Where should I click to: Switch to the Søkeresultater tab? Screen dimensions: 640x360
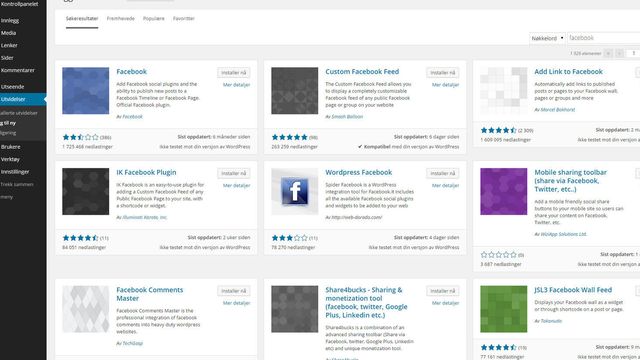tap(82, 19)
